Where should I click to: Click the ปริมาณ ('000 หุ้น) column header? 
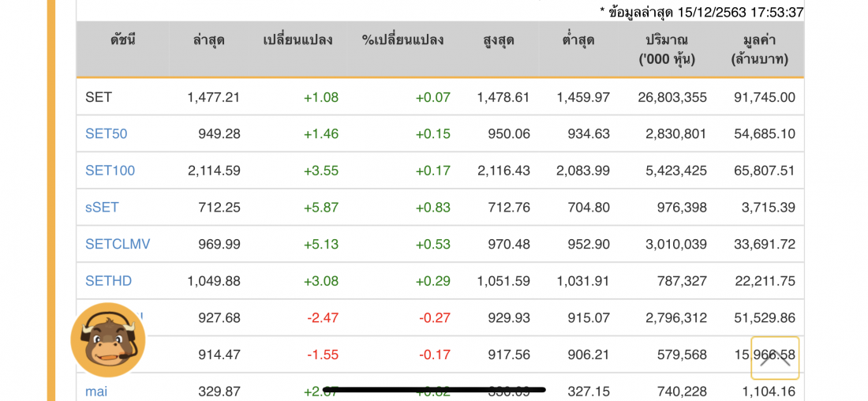[667, 49]
